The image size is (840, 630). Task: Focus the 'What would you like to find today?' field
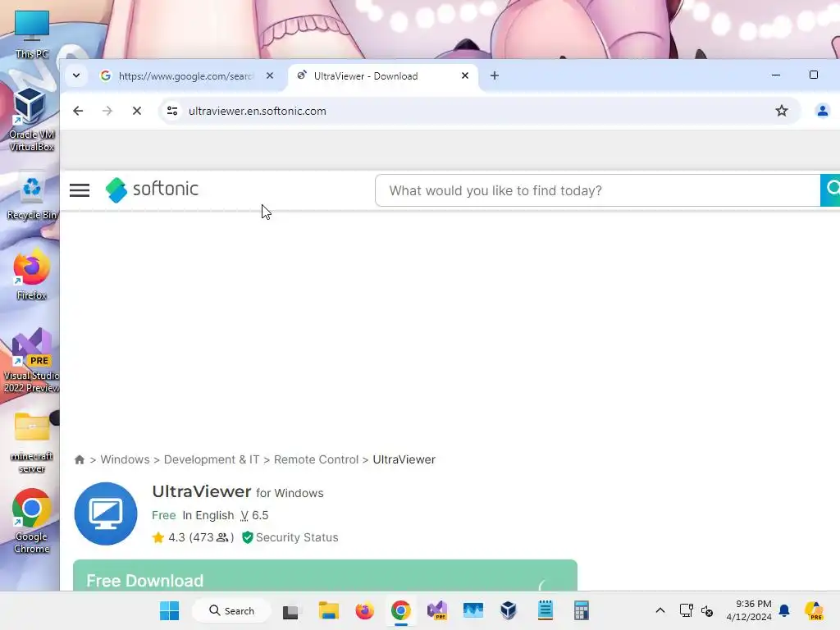pos(597,190)
